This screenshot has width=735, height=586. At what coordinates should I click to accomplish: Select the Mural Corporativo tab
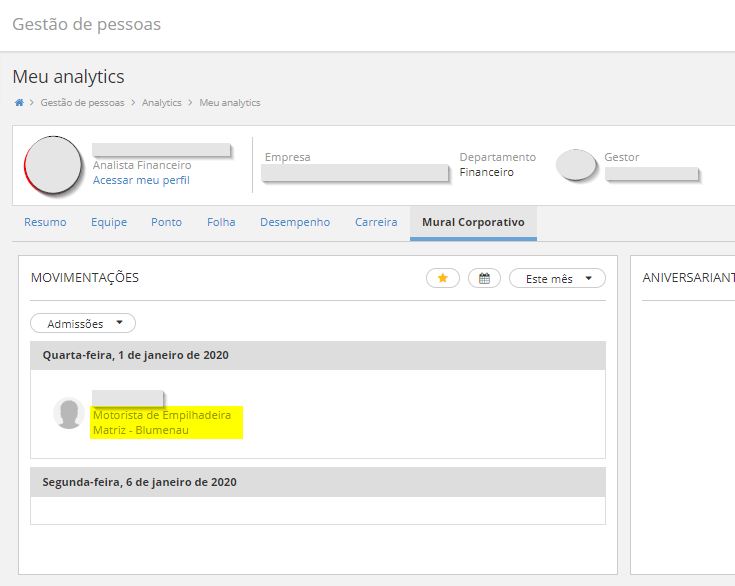coord(473,222)
